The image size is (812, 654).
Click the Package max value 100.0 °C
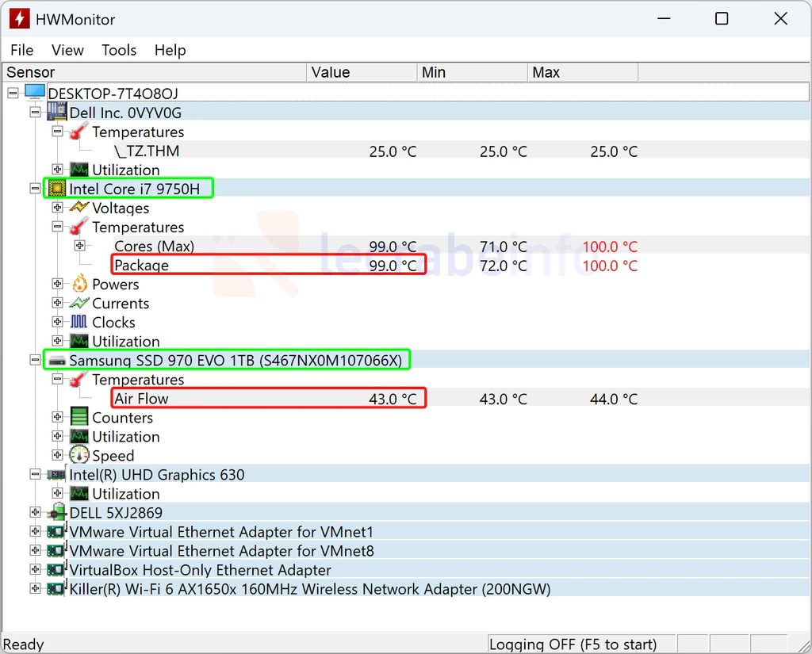click(610, 266)
